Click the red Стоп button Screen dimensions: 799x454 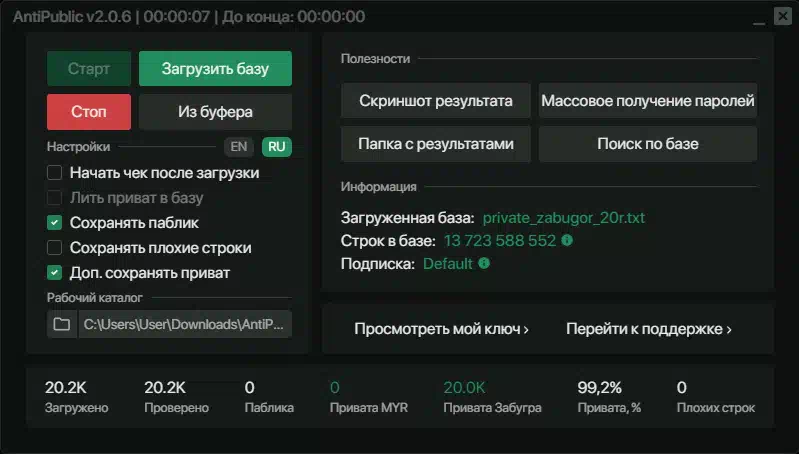pos(89,112)
